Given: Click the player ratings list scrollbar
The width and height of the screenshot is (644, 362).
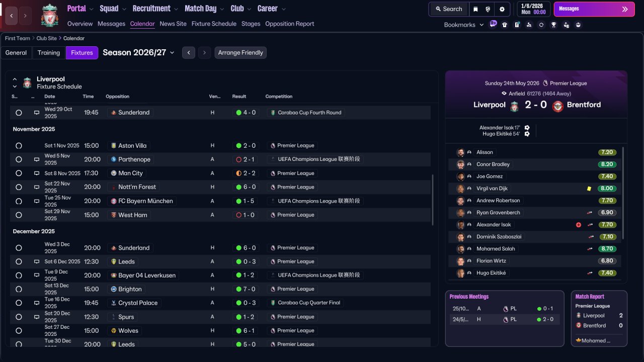Looking at the screenshot, I should tap(623, 193).
